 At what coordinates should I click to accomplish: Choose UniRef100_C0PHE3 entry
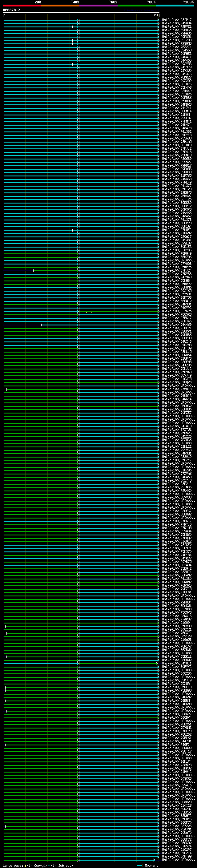(x=176, y=54)
